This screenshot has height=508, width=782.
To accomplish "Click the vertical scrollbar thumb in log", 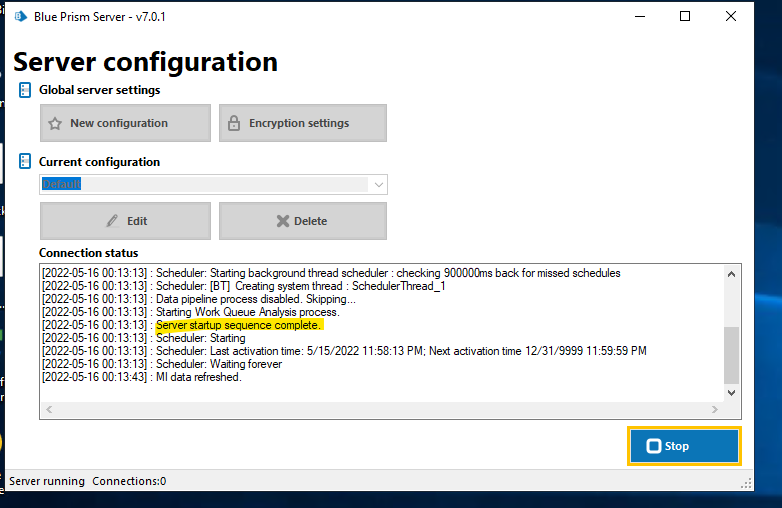I will (731, 354).
